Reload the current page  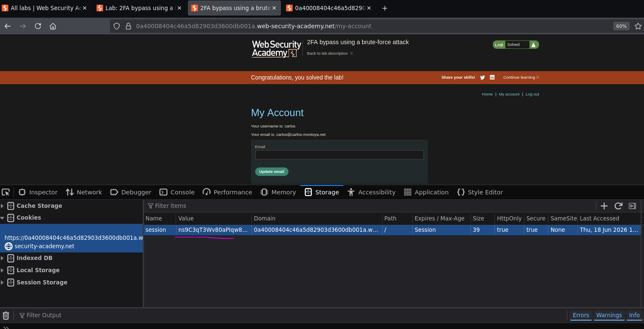(38, 26)
